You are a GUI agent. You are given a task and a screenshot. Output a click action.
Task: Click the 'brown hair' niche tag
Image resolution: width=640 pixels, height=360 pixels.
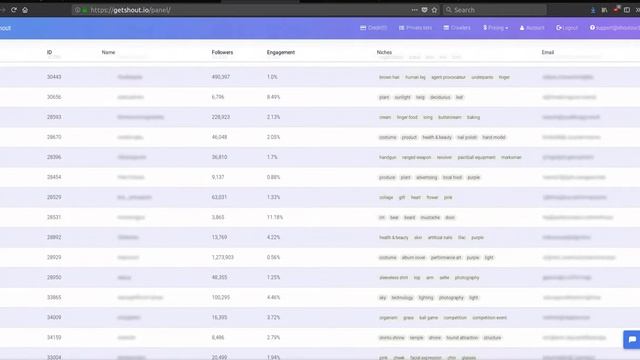click(389, 77)
